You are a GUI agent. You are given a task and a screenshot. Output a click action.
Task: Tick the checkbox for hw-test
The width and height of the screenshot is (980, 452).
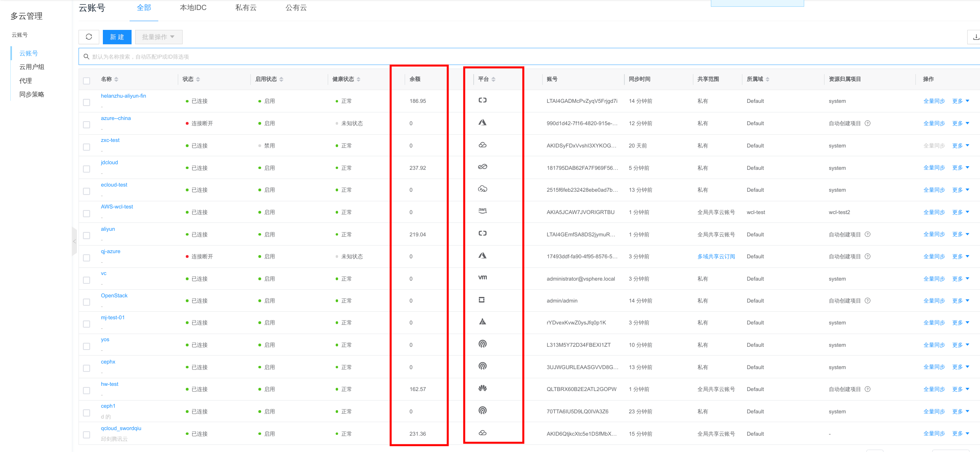(x=87, y=391)
